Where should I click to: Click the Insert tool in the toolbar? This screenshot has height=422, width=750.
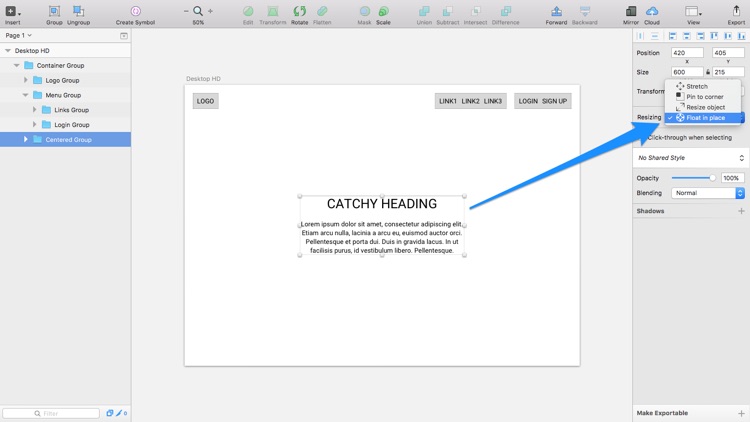pos(12,11)
